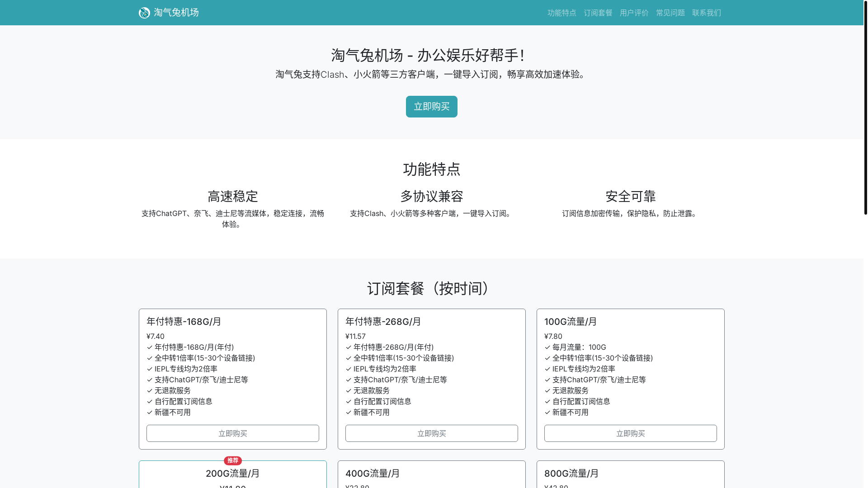Click 每月流量：100G feature text
868x488 pixels.
[x=579, y=347]
